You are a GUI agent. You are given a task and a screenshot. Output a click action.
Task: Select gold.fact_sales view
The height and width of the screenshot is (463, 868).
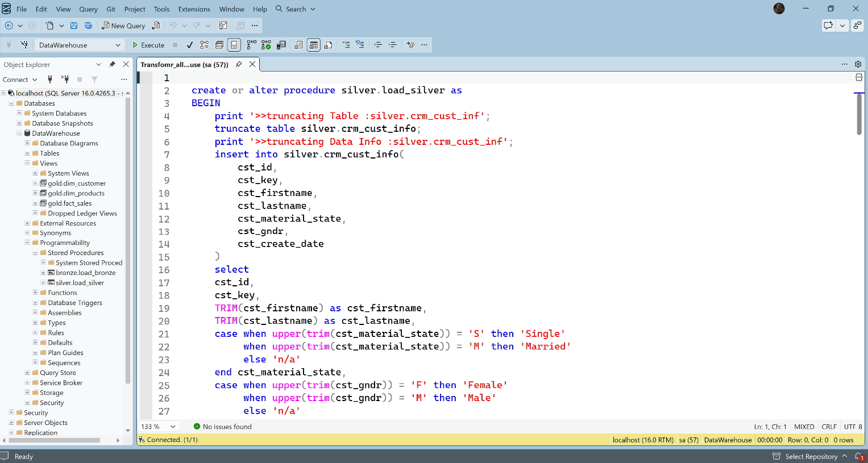pos(69,203)
